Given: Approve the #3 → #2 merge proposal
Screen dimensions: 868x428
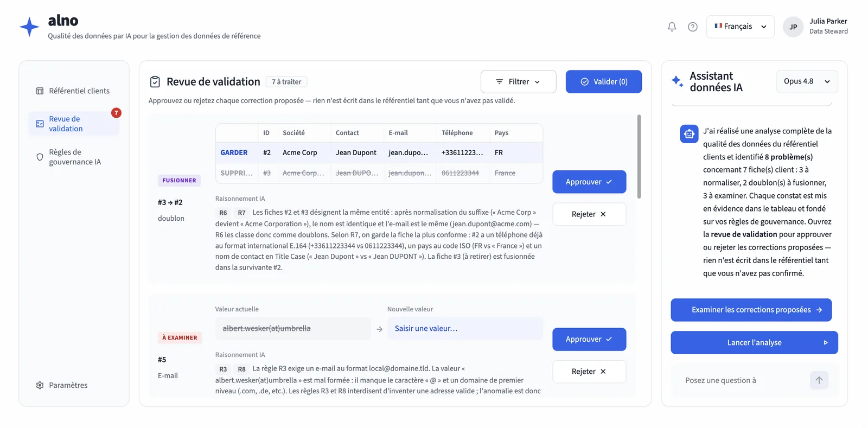Looking at the screenshot, I should pyautogui.click(x=589, y=182).
